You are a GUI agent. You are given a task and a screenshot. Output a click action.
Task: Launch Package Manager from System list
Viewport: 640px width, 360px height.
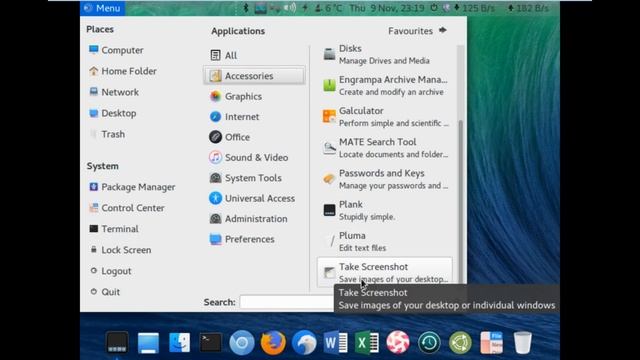[132, 187]
